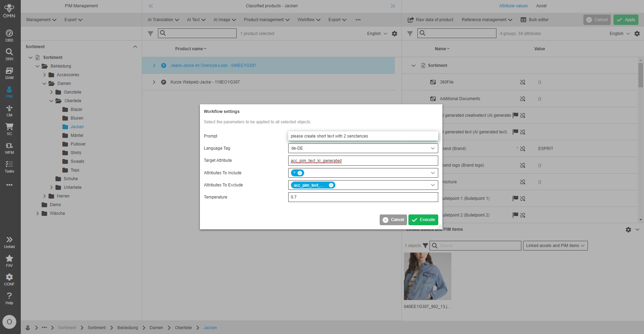This screenshot has width=644, height=334.
Task: Open the DAM module in sidebar
Action: pyautogui.click(x=9, y=73)
